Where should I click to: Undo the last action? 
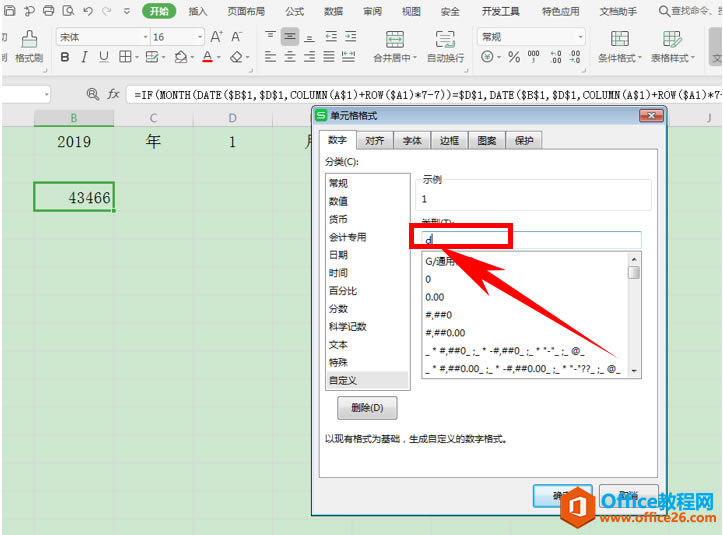click(x=88, y=10)
